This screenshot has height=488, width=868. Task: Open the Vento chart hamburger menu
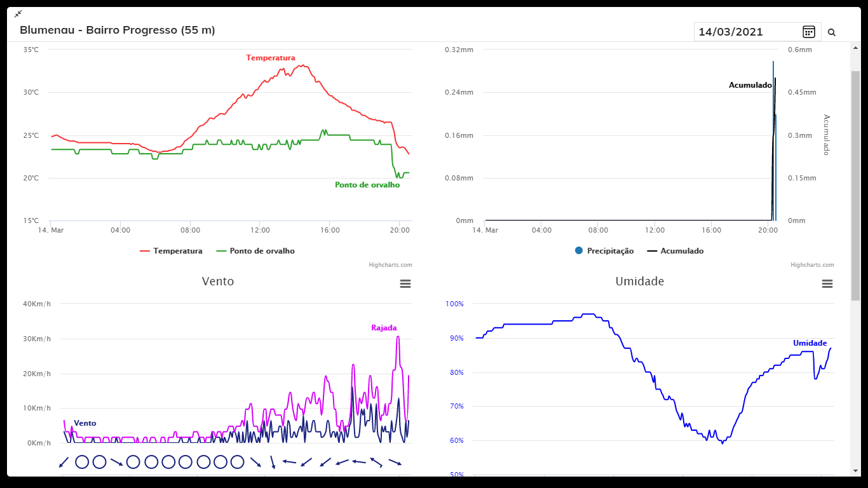pos(405,283)
